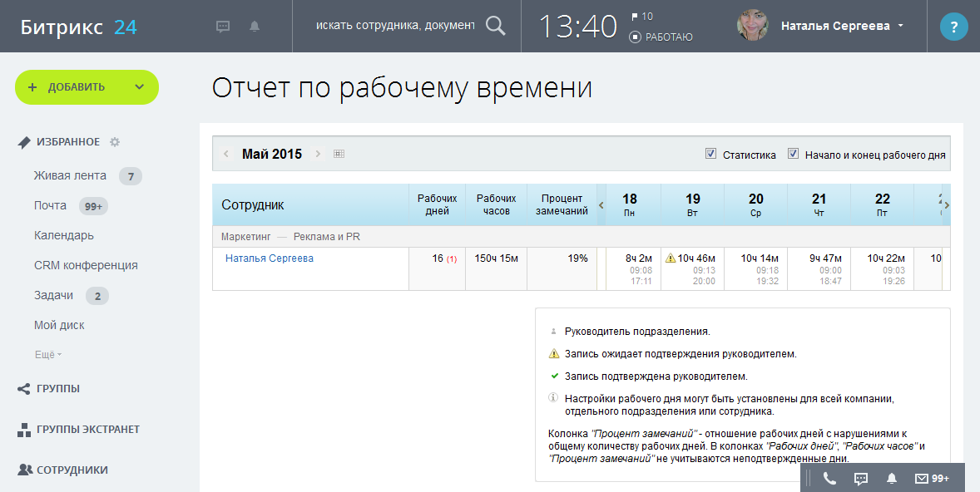This screenshot has height=492, width=980.
Task: Open notifications bell in top header
Action: 255,26
